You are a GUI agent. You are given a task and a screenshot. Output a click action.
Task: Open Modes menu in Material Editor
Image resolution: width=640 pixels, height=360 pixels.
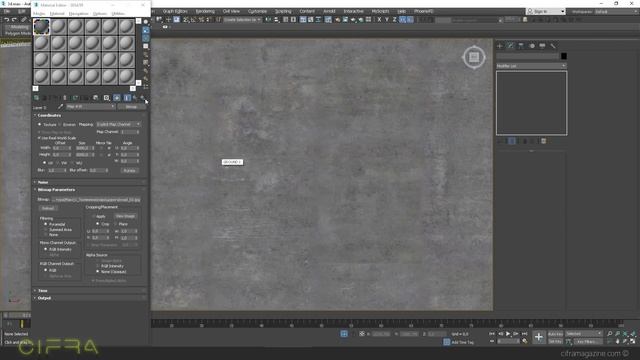tap(39, 13)
